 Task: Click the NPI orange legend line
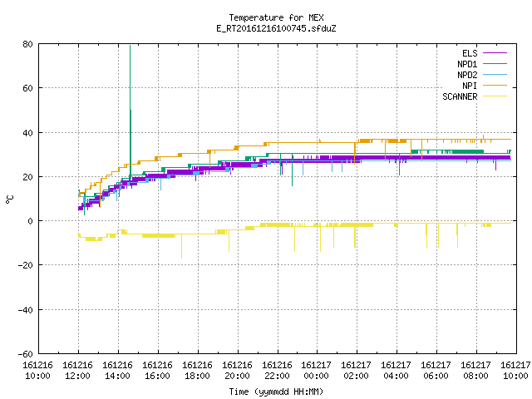click(x=495, y=86)
